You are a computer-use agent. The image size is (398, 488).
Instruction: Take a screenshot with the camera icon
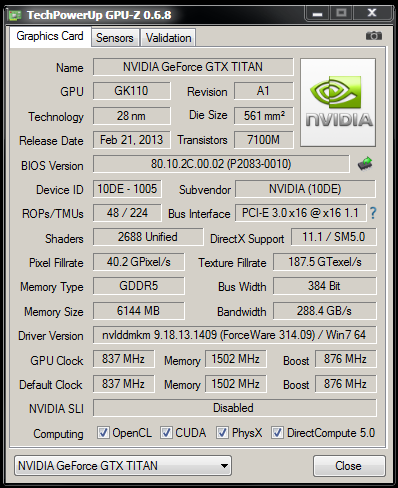coord(374,36)
